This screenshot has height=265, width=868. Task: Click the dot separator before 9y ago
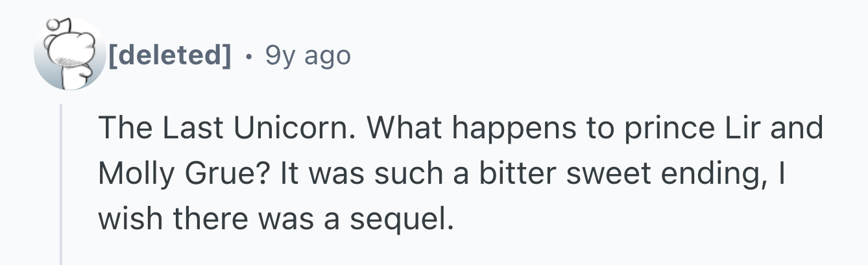[248, 57]
